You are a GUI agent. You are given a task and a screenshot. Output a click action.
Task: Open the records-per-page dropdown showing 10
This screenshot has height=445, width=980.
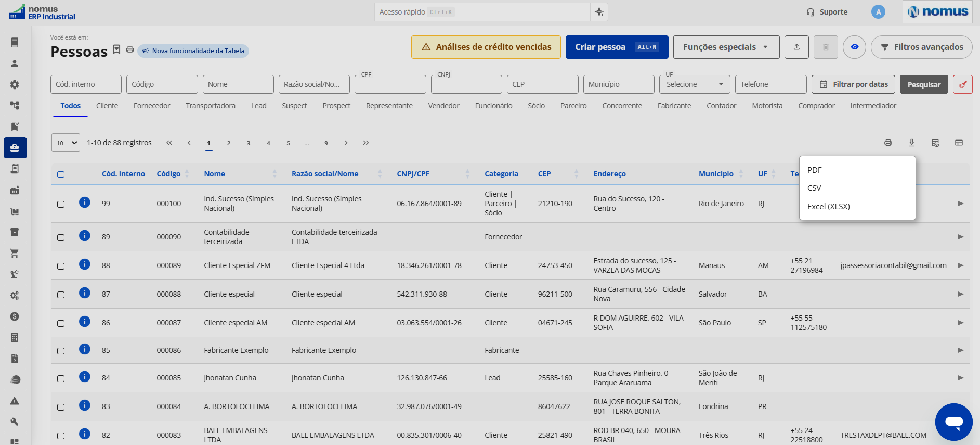point(66,143)
